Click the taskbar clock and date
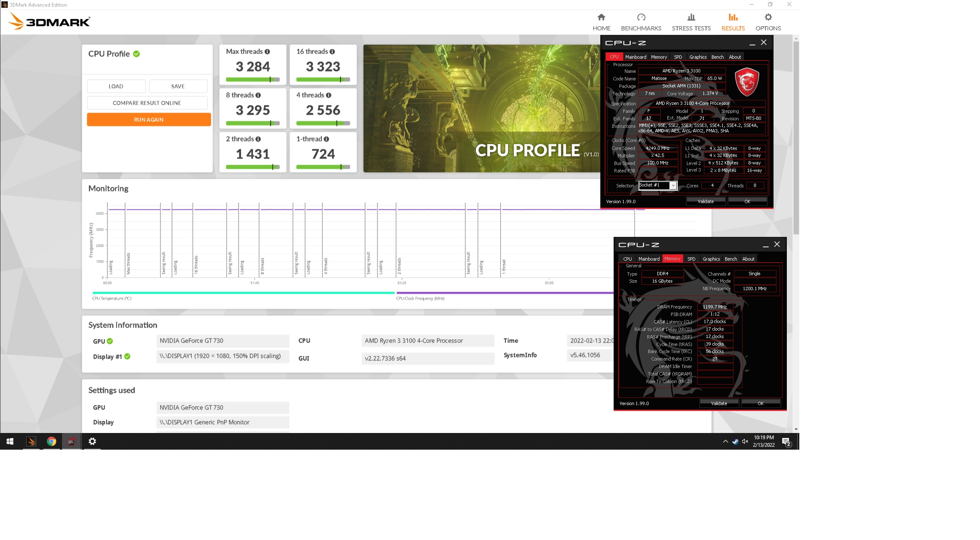Screen dimensions: 980x540 764,441
